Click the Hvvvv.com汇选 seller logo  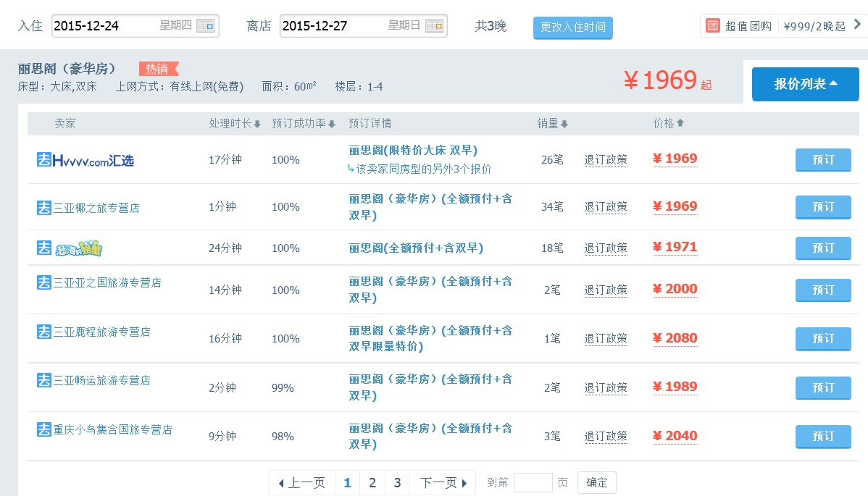point(85,160)
